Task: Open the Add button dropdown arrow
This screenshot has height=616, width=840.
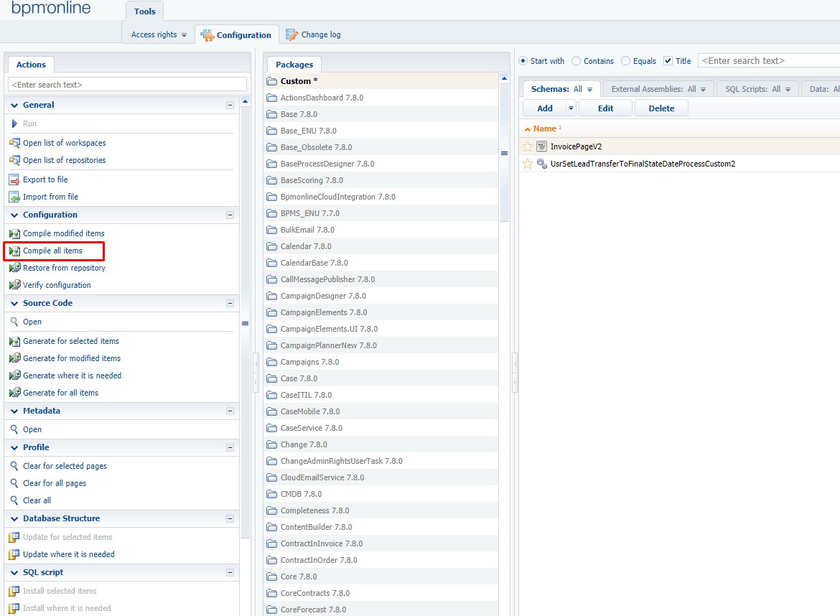Action: click(x=571, y=108)
